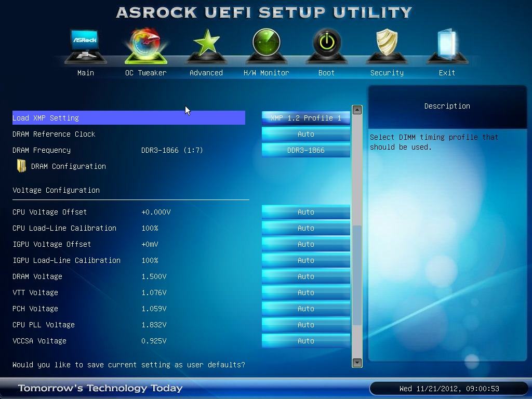Viewport: 532px width, 399px height.
Task: Switch to the OC Tweaker tab label
Action: [146, 73]
